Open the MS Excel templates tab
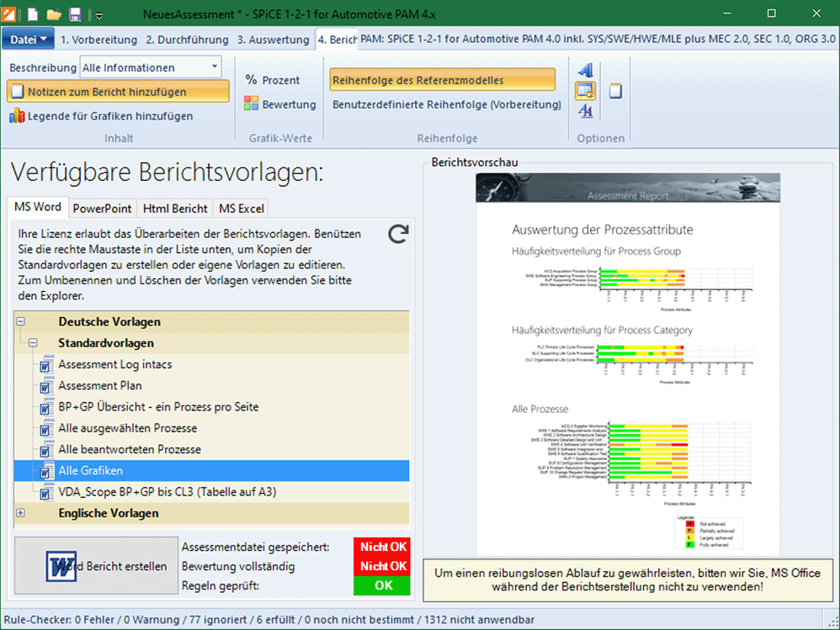 point(242,209)
